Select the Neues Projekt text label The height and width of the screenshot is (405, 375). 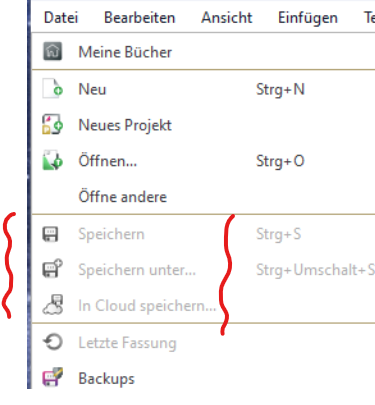point(125,125)
